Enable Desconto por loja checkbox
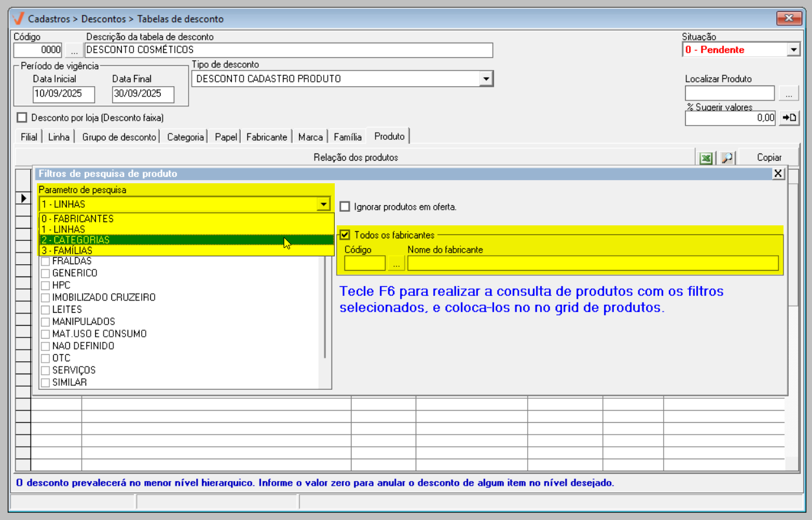This screenshot has height=520, width=812. tap(23, 118)
